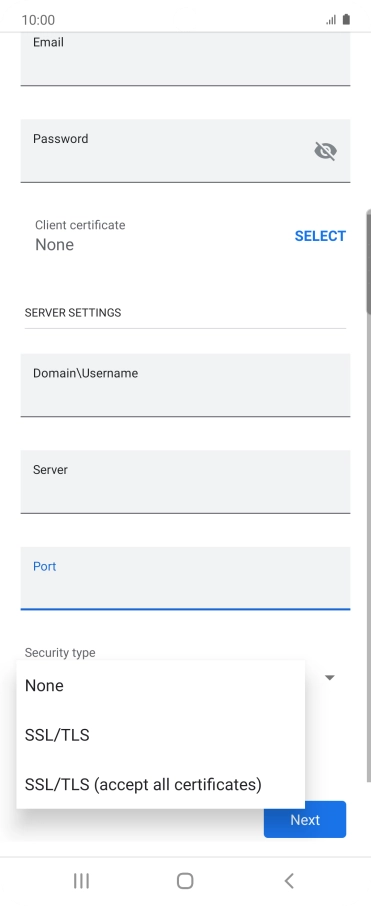Tap the battery status icon
Screen dimensions: 371x906
[346, 20]
